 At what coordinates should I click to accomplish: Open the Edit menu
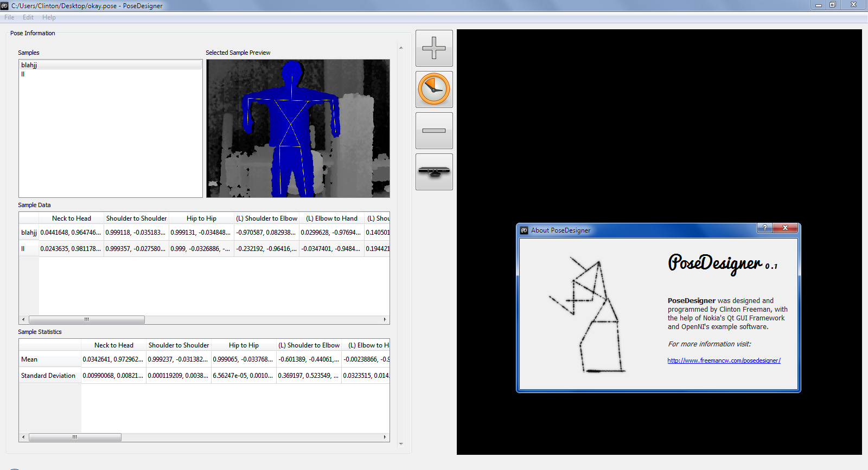click(x=28, y=17)
